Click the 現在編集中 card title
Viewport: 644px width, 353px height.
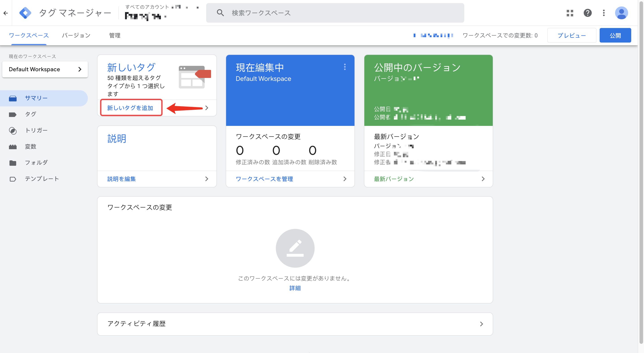260,67
